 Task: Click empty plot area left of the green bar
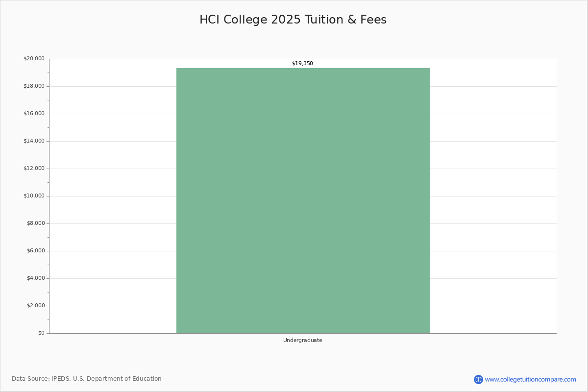[113, 196]
